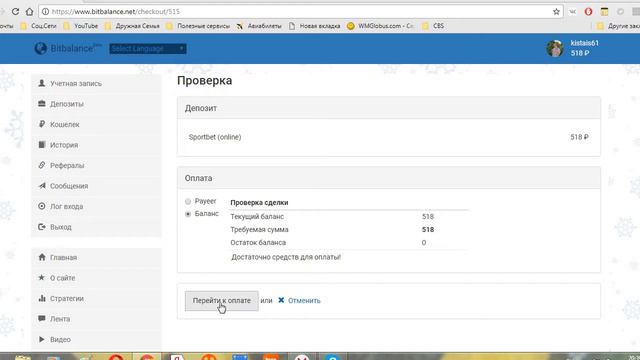Click the Sportbet (online) deposit name
The image size is (640, 360).
[x=215, y=137]
